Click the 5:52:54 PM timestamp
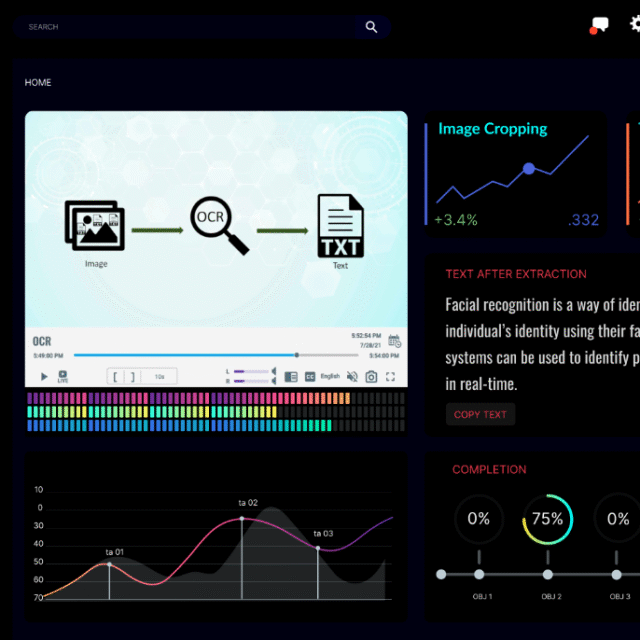Viewport: 640px width, 640px height. point(366,336)
